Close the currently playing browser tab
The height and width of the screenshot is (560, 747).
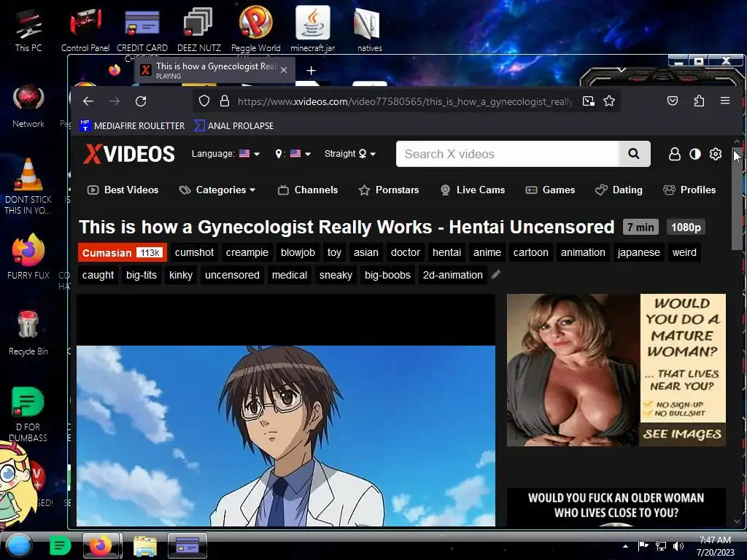[x=284, y=70]
